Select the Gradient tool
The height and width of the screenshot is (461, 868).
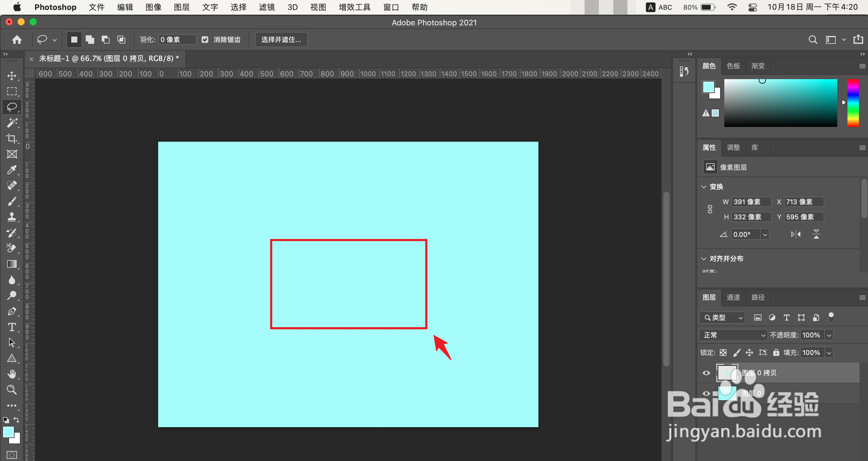(12, 264)
